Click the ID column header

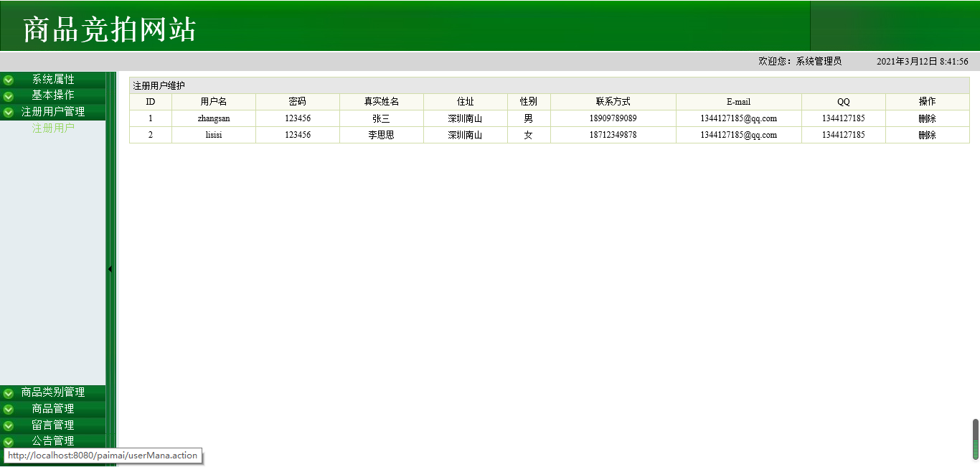(x=151, y=102)
